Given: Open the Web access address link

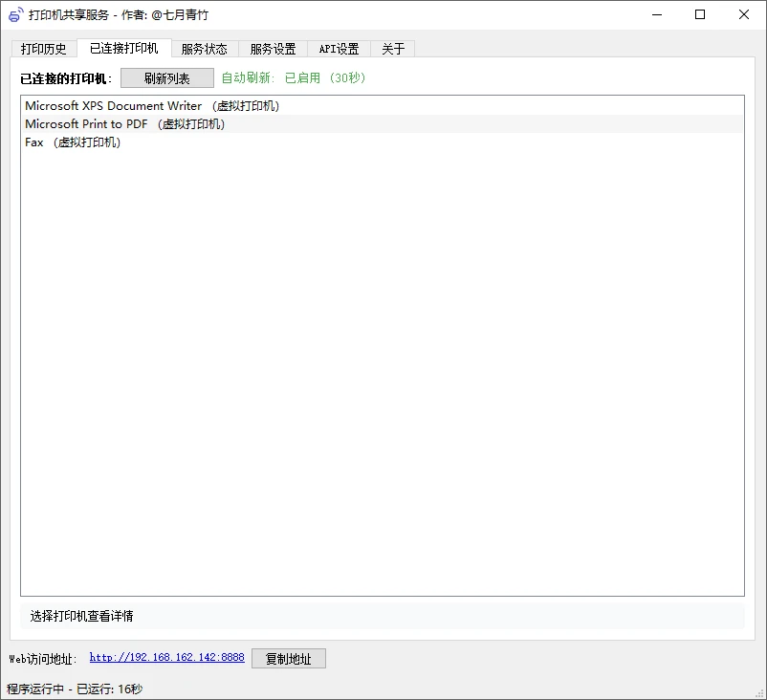Looking at the screenshot, I should point(166,658).
